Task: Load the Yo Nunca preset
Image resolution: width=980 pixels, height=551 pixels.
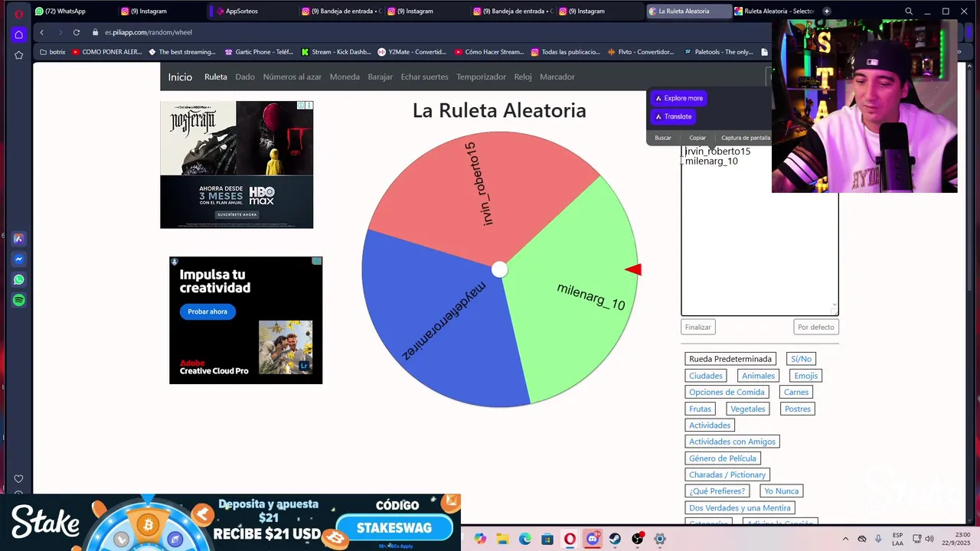Action: click(782, 491)
